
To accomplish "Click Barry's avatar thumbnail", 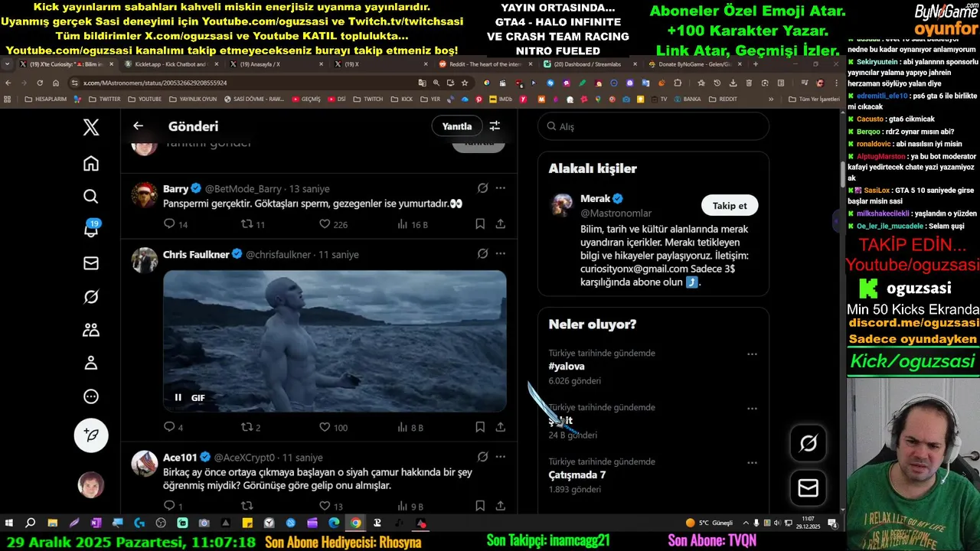I will click(x=145, y=194).
